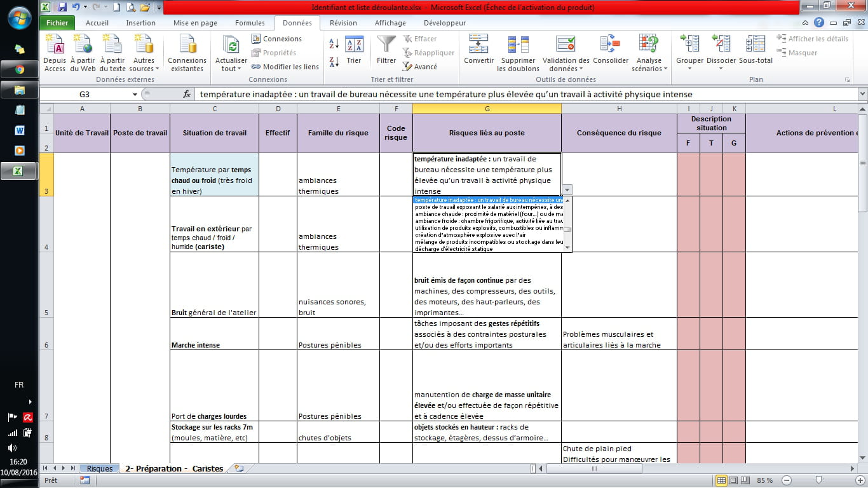Click Masquer in Plan group
The height and width of the screenshot is (488, 868).
pos(797,53)
